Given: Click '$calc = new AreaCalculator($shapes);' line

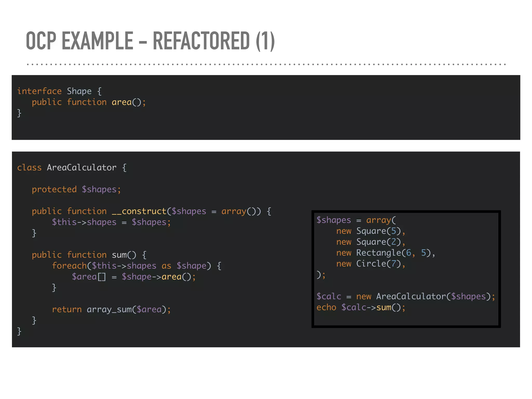Looking at the screenshot, I should [x=406, y=296].
